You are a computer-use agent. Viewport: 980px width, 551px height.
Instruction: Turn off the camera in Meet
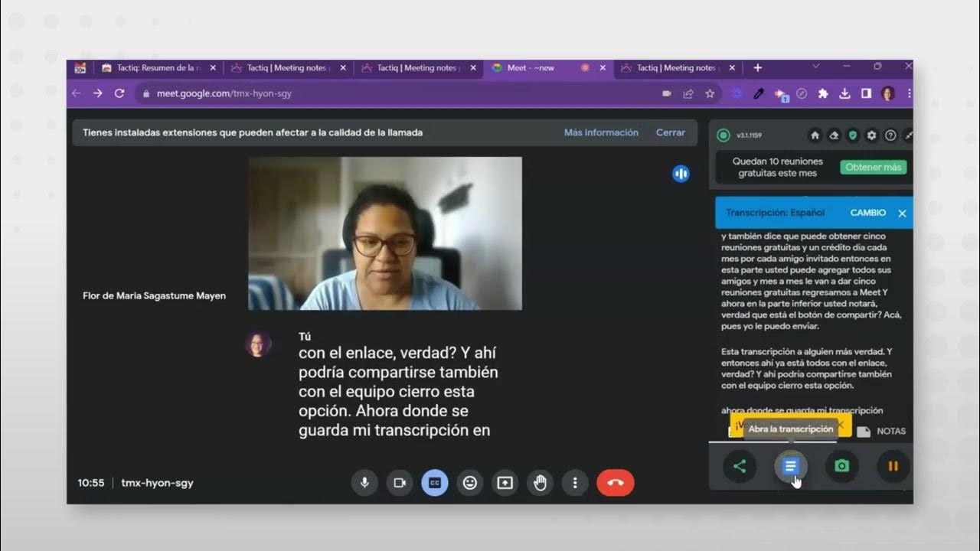[x=400, y=483]
